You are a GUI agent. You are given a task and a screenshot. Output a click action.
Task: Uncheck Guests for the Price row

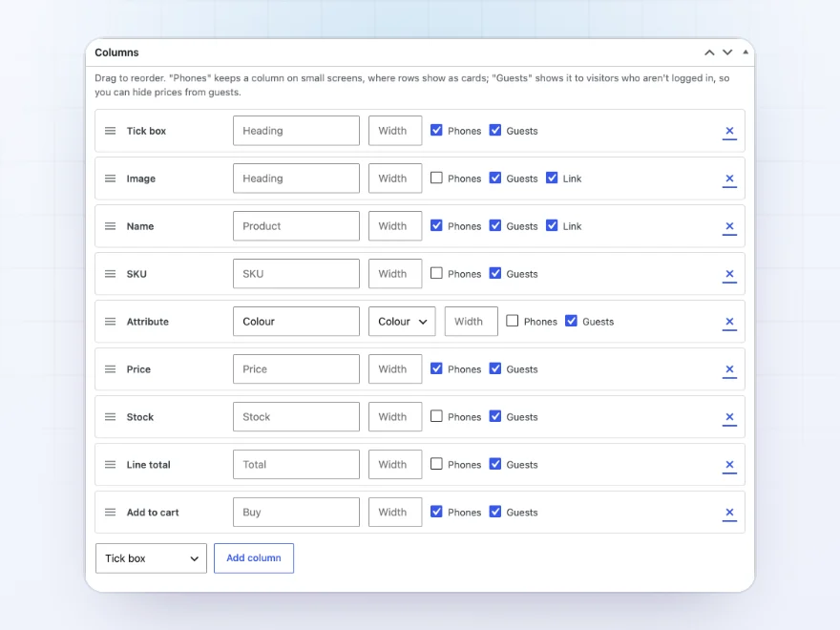pos(495,368)
